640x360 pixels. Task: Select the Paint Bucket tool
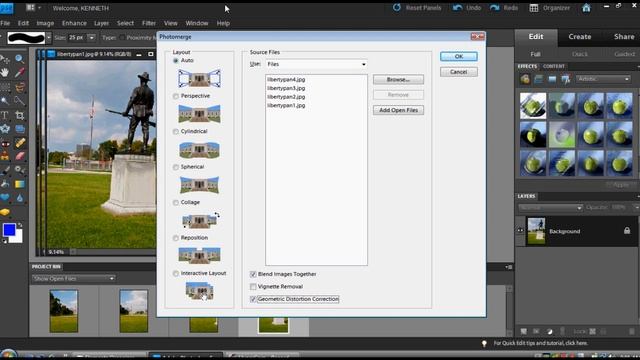point(5,184)
